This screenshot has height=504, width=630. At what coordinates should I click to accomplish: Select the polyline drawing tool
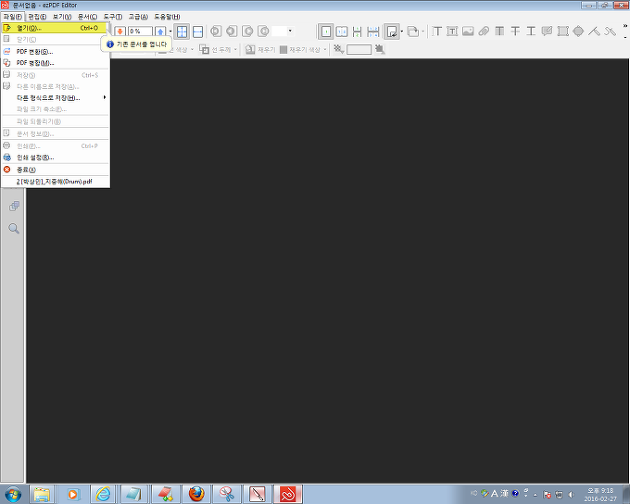(610, 31)
